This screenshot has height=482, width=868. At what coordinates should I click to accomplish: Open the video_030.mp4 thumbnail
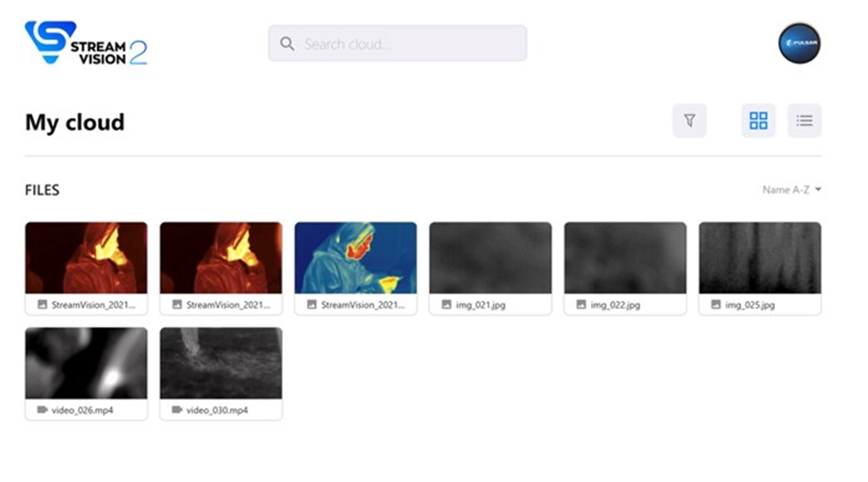(220, 362)
